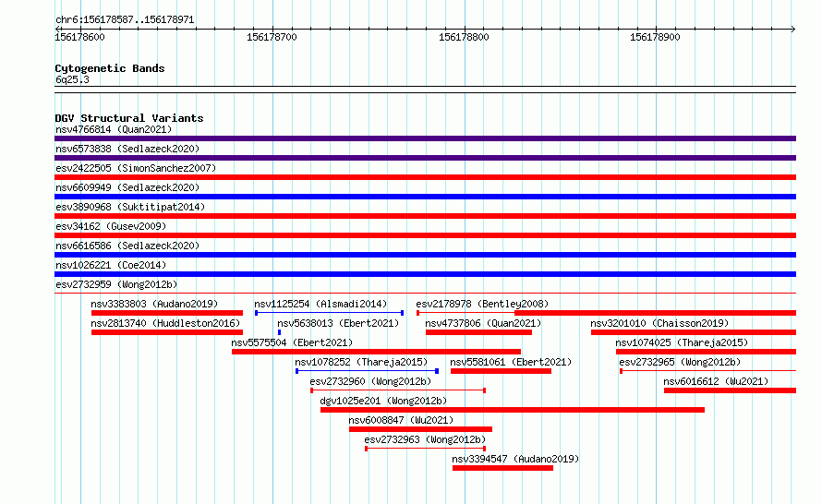
Task: Click ruler position 156178600
Action: click(79, 37)
